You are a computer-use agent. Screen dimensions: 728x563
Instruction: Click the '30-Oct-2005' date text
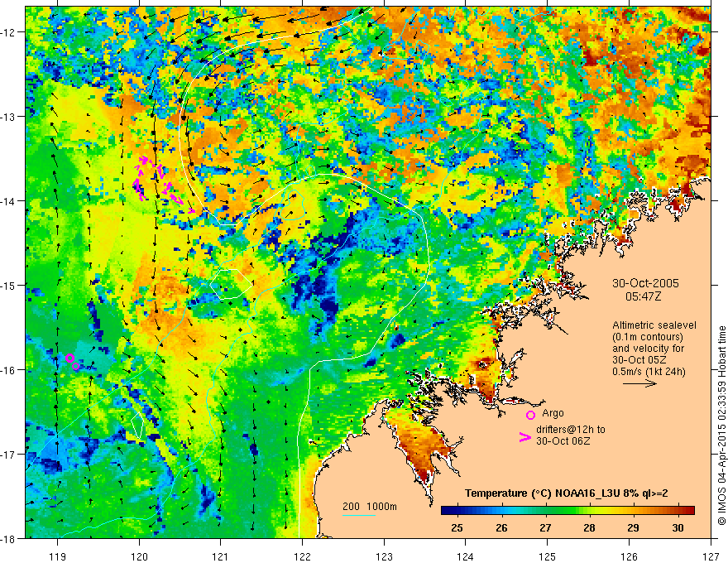pyautogui.click(x=645, y=283)
